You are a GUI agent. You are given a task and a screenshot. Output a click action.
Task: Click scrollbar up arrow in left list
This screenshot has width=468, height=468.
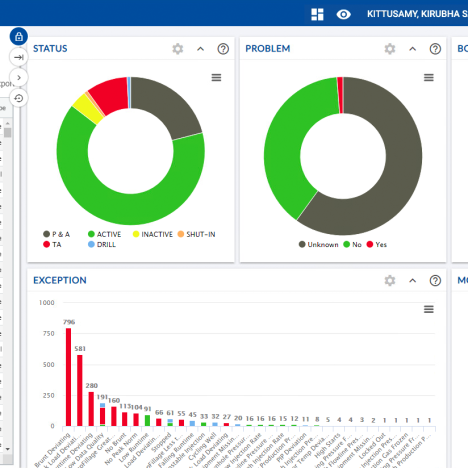[7, 124]
